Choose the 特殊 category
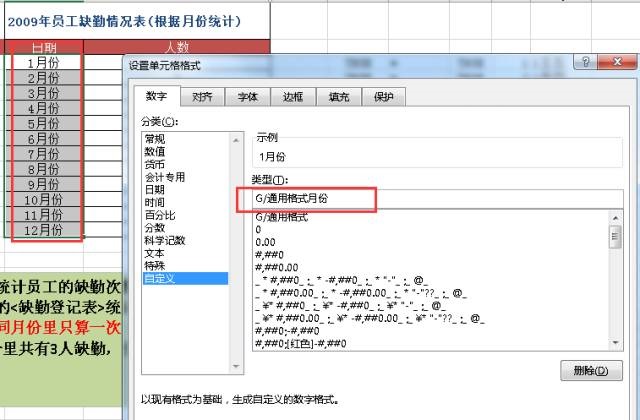 185,265
